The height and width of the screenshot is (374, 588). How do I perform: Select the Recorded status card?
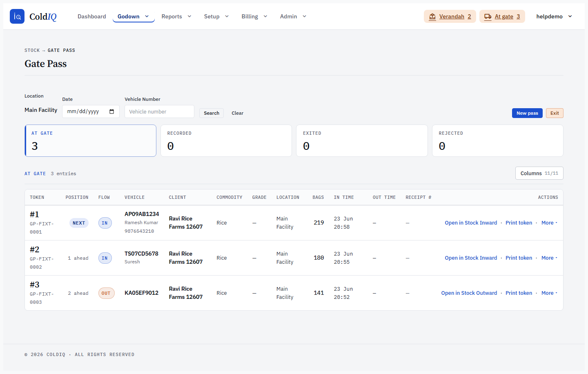coord(226,140)
